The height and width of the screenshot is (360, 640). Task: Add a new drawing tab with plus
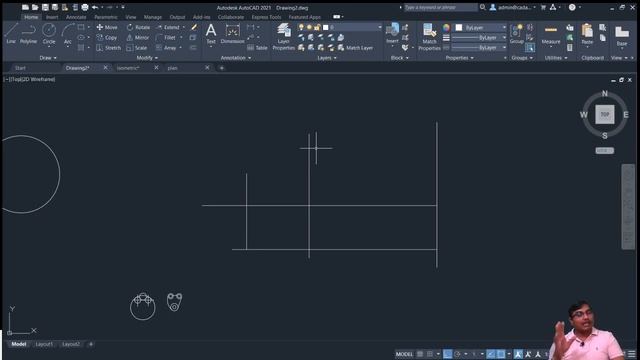(222, 68)
